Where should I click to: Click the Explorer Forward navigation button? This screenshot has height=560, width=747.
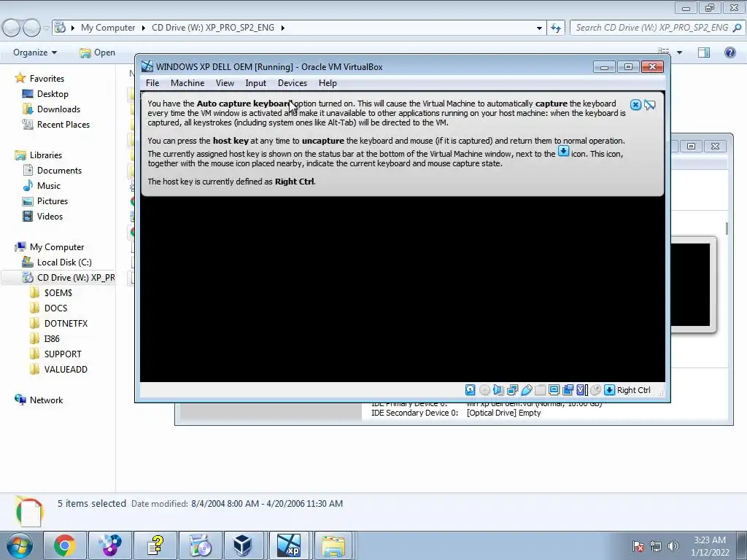tap(31, 28)
